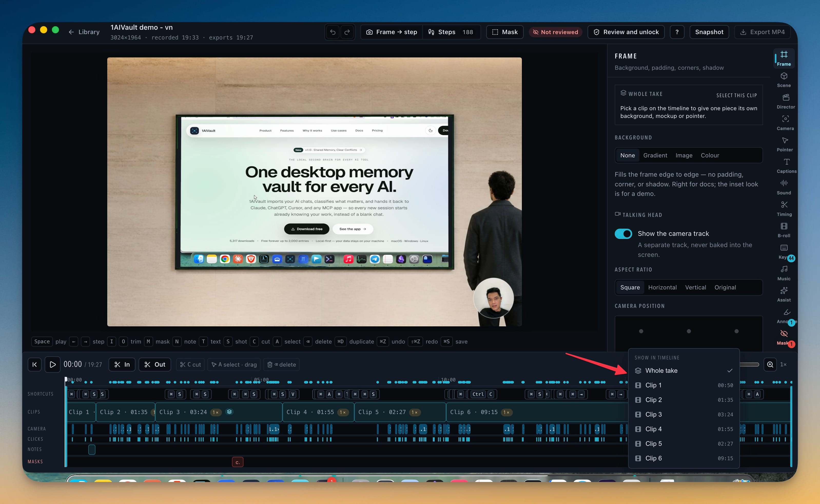820x504 pixels.
Task: Choose Clip 2 from Show in Timeline menu
Action: pos(684,400)
